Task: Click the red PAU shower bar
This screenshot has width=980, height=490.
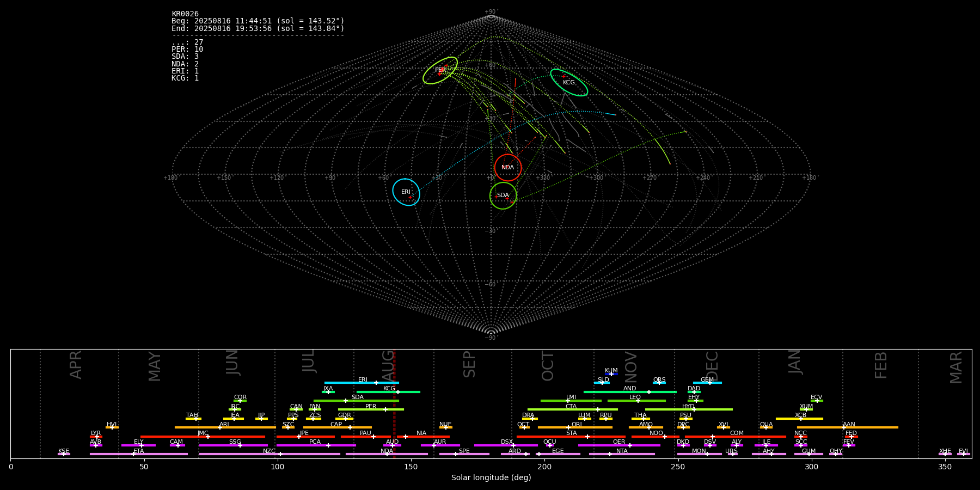Action: (366, 437)
